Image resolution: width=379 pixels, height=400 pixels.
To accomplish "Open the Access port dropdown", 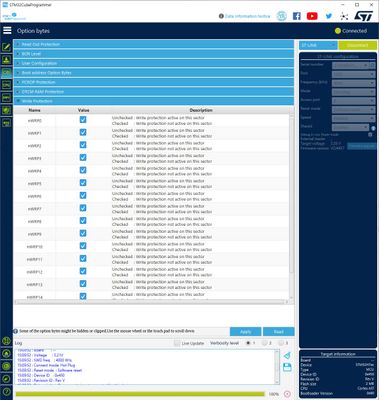I will pos(353,101).
